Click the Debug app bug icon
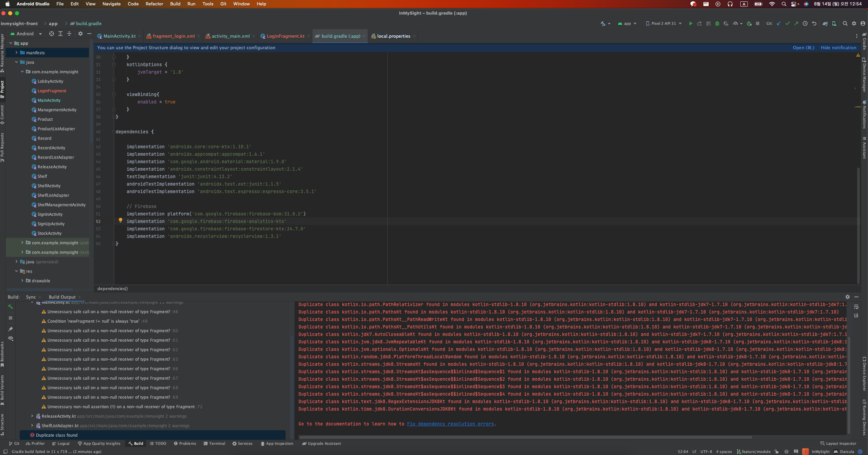This screenshot has height=455, width=868. pyautogui.click(x=717, y=23)
